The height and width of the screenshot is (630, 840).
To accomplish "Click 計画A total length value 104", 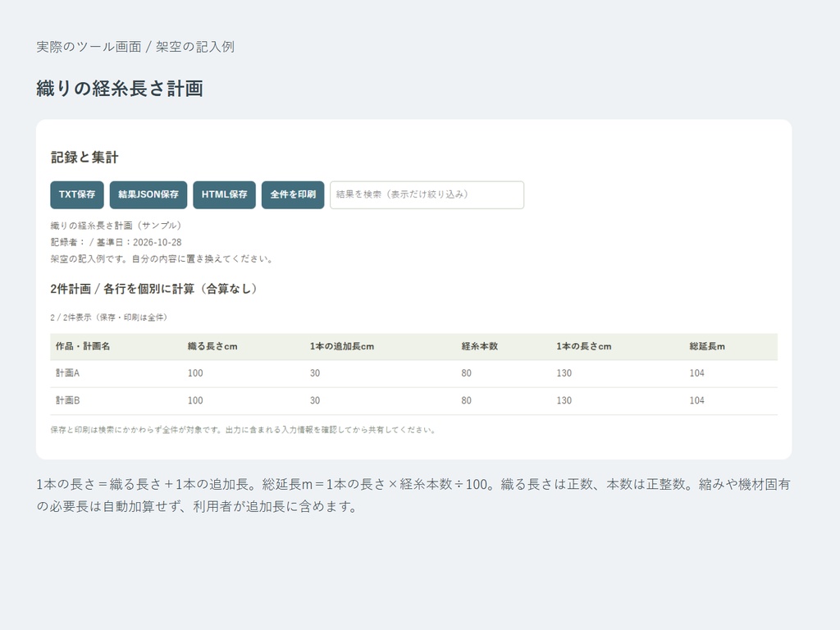I will point(697,373).
